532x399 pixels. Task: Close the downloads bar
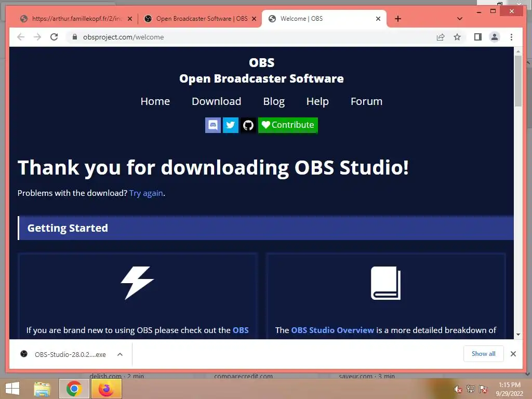(x=513, y=354)
